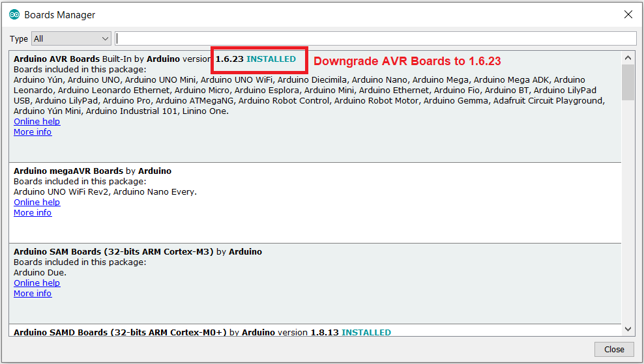
Task: Click the 'Arduino Due.' board text
Action: 40,273
